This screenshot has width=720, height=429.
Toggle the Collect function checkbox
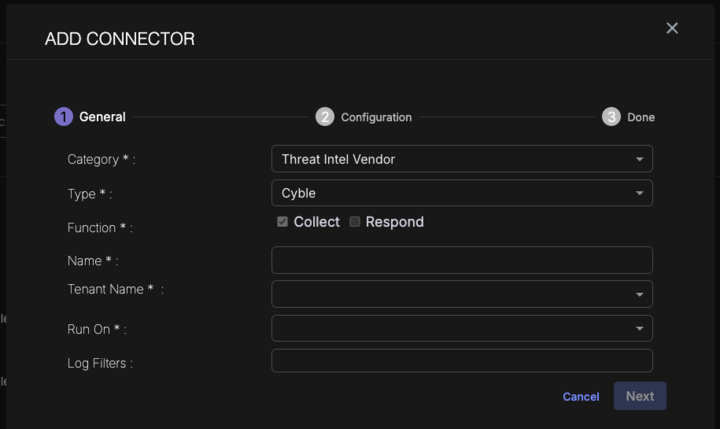pos(283,222)
